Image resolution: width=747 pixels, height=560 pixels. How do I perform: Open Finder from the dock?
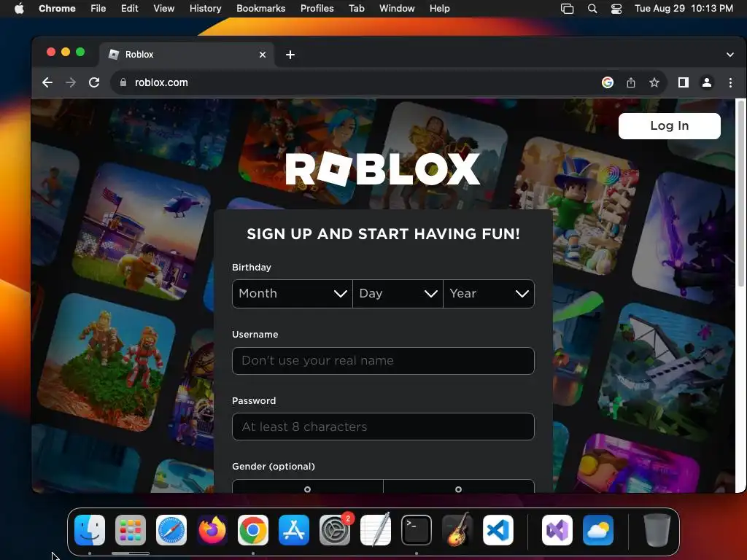[90, 530]
